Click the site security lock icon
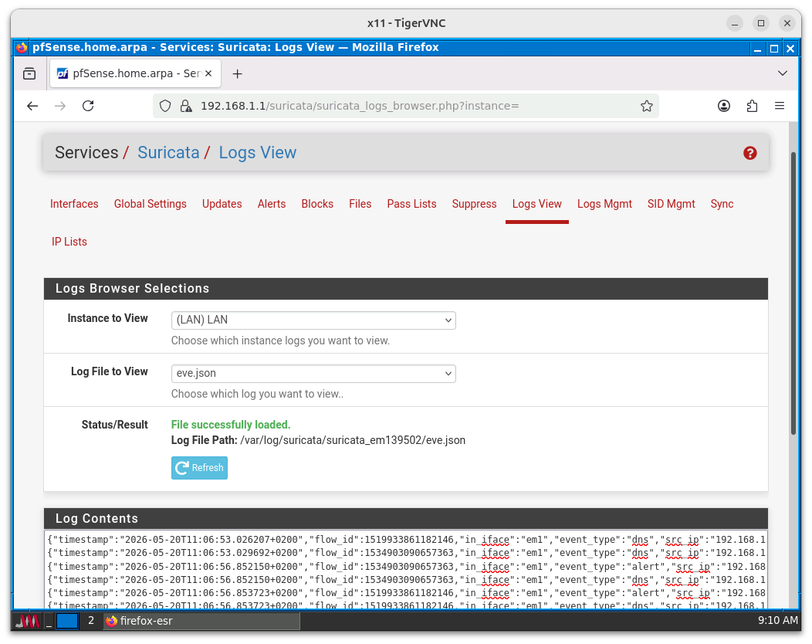Image resolution: width=812 pixels, height=644 pixels. [185, 106]
